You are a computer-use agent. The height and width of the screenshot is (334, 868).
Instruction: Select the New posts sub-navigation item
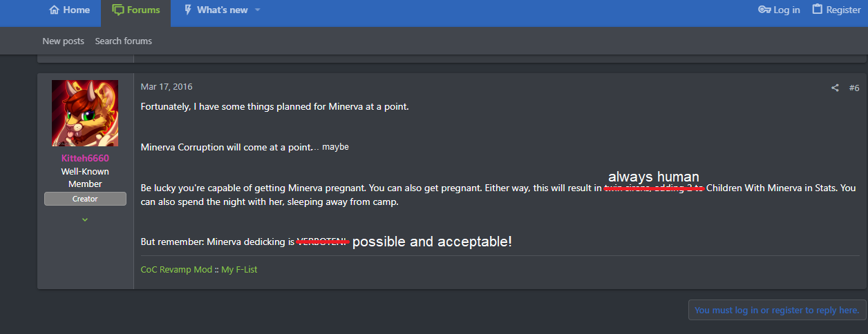coord(63,41)
